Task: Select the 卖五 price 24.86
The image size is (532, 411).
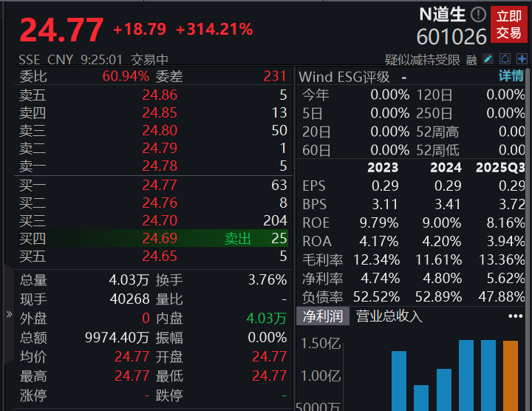Action: [160, 95]
